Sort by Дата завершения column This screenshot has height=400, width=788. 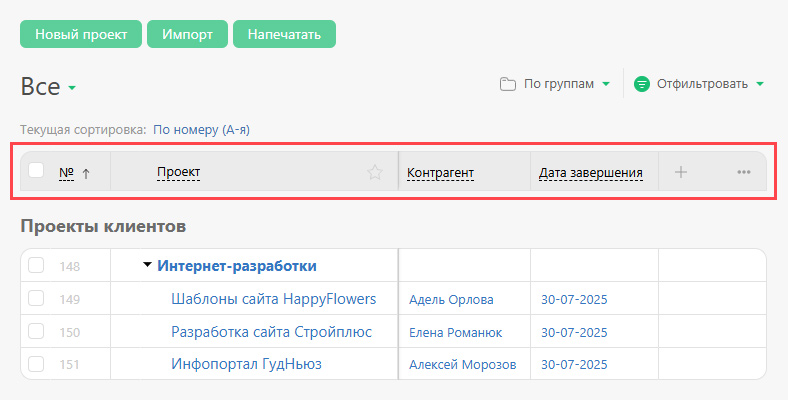(x=590, y=173)
